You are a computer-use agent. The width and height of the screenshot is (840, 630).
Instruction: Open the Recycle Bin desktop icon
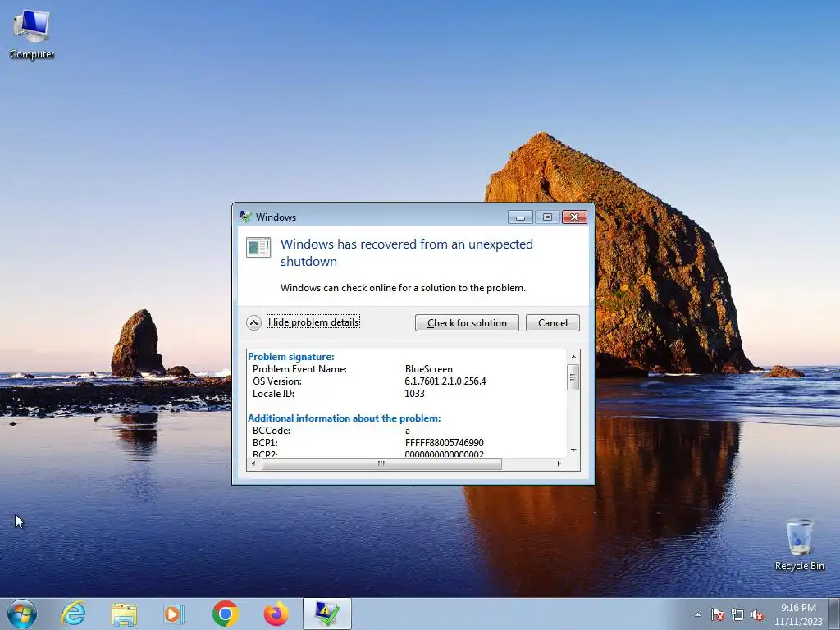[x=799, y=545]
